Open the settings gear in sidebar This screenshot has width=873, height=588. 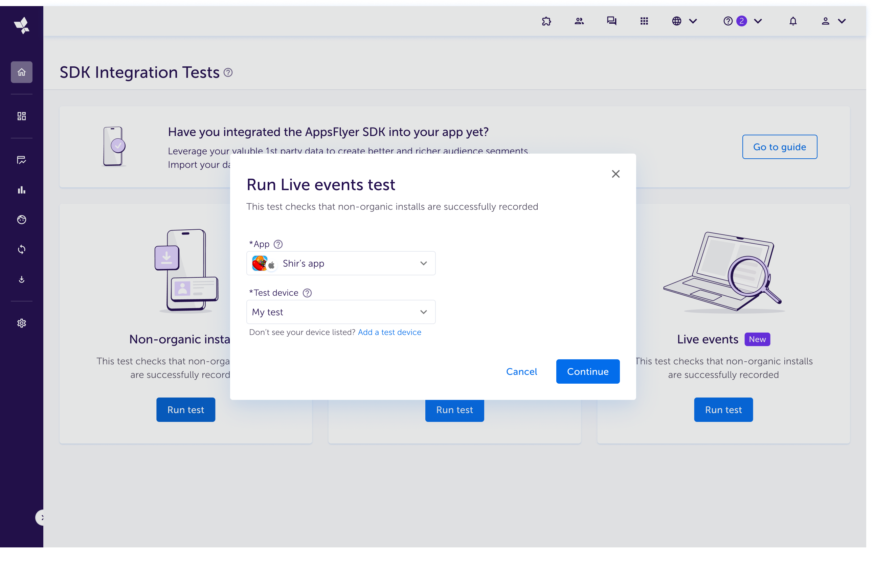[21, 323]
